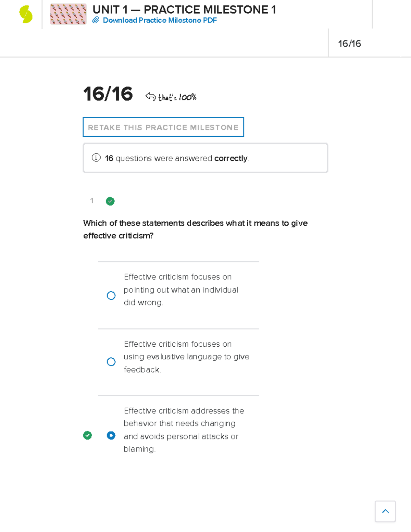Select 'using evaluative language' radio option
The image size is (411, 532).
[x=111, y=362]
